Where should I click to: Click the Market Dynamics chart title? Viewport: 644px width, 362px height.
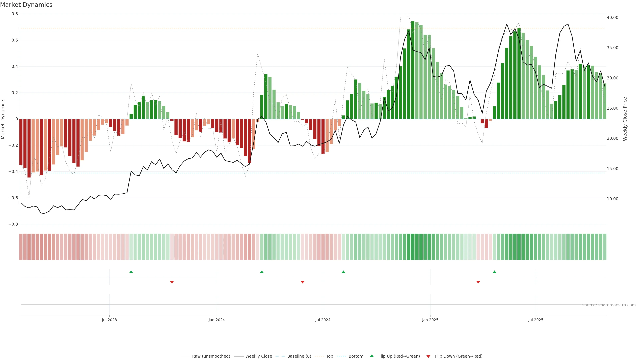(x=26, y=5)
